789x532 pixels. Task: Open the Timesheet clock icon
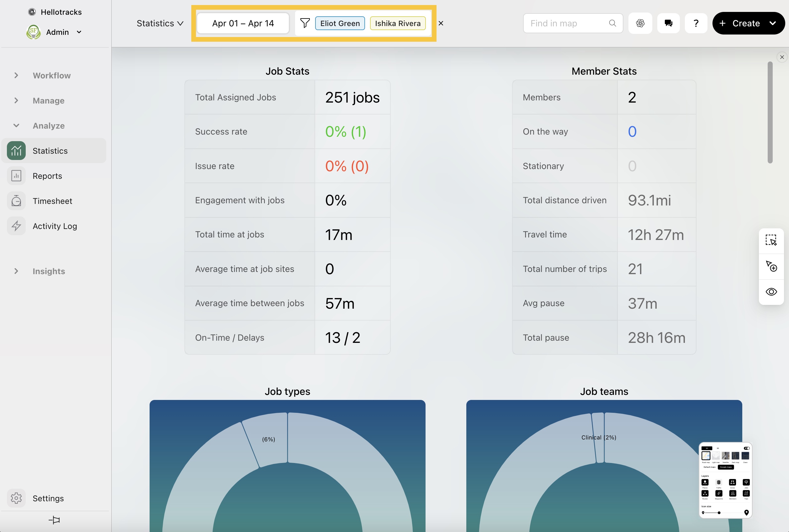16,201
